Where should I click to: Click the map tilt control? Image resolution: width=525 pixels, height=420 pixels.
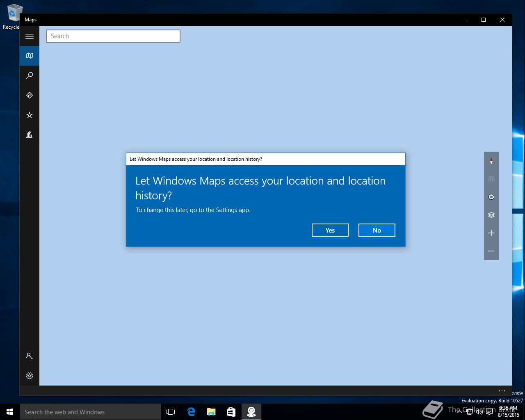[491, 179]
